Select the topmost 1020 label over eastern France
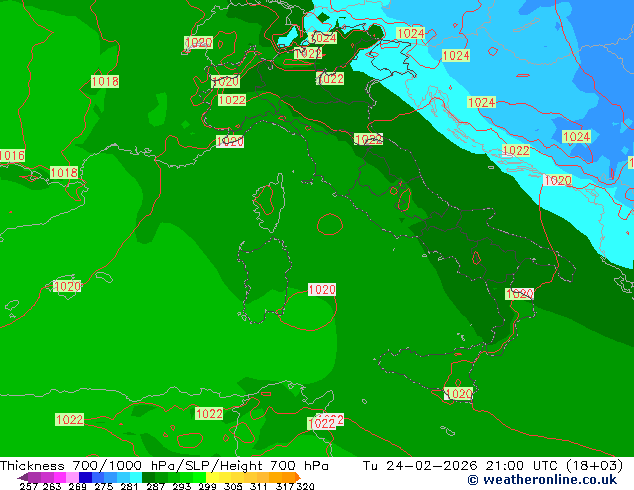This screenshot has width=634, height=490. click(x=199, y=42)
